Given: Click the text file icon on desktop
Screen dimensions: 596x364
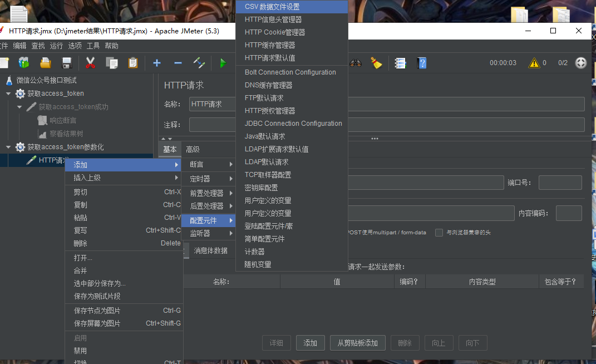Looking at the screenshot, I should click(x=18, y=14).
